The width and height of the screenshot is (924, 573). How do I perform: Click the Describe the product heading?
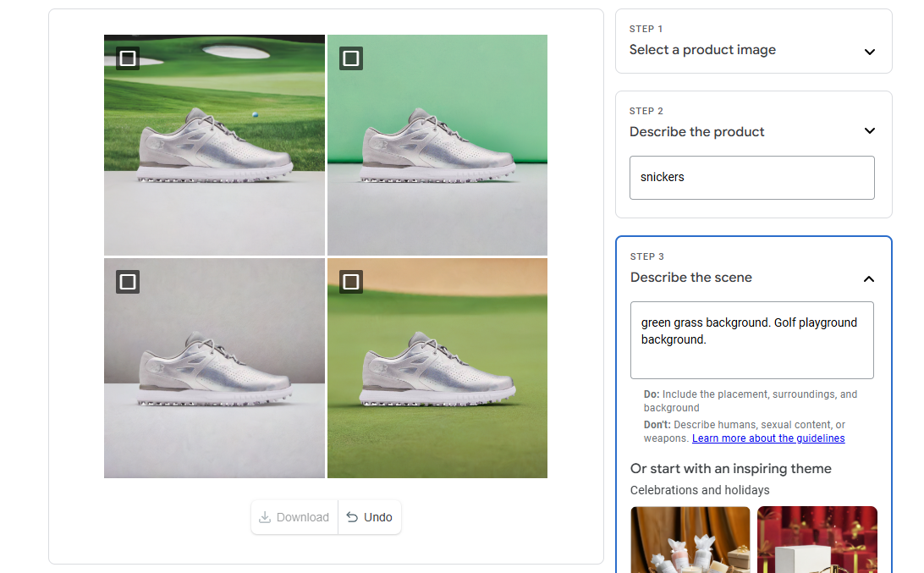(696, 131)
